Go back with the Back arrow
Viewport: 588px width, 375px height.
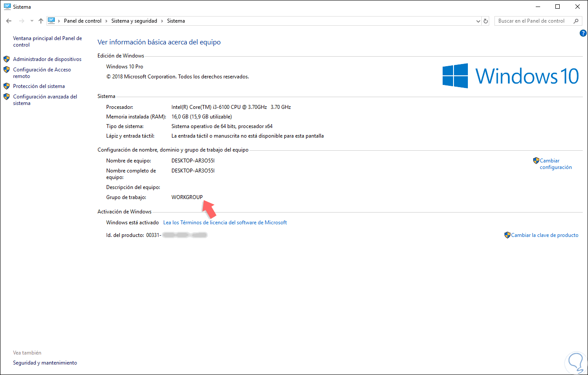coord(9,21)
